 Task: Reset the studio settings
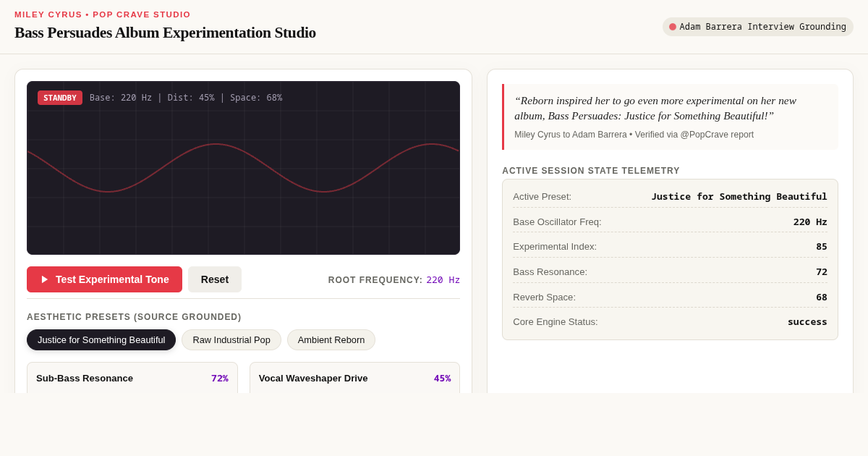215,279
